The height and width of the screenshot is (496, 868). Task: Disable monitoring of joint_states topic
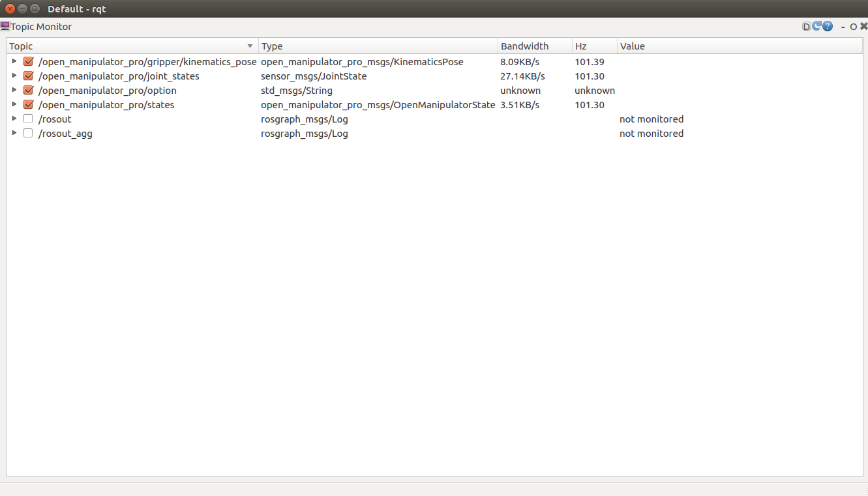[28, 76]
